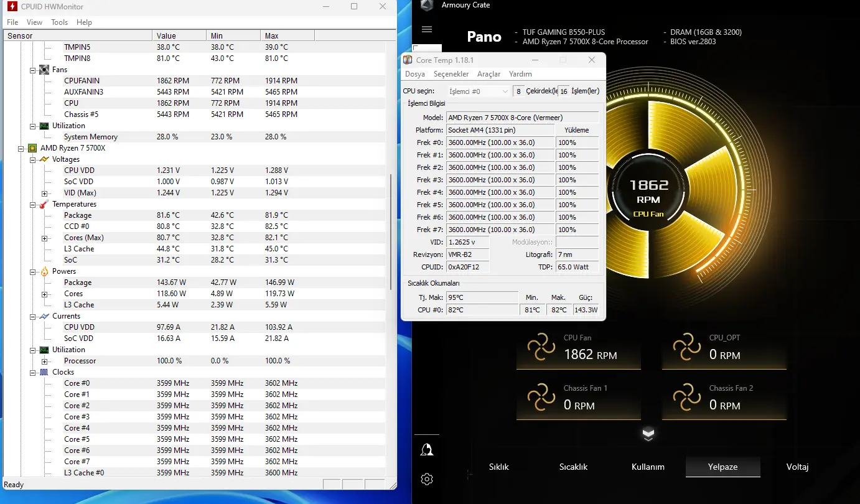Viewport: 860px width, 504px height.
Task: Click the Chassis Fan 1 card icon
Action: click(541, 398)
